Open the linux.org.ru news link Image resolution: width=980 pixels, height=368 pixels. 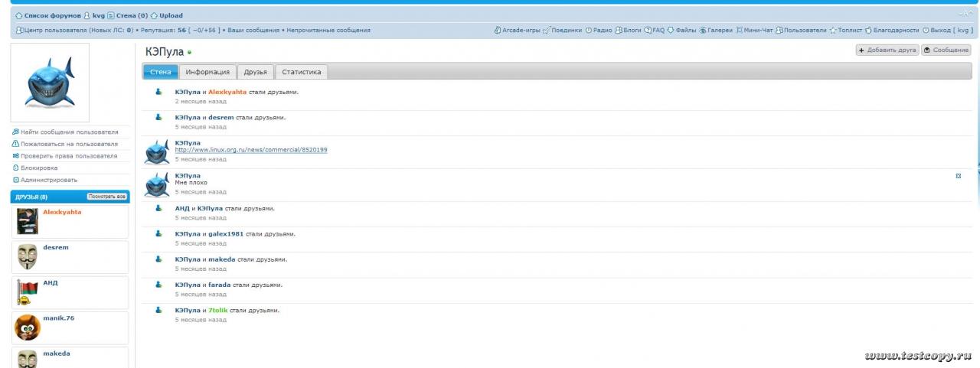pos(251,150)
